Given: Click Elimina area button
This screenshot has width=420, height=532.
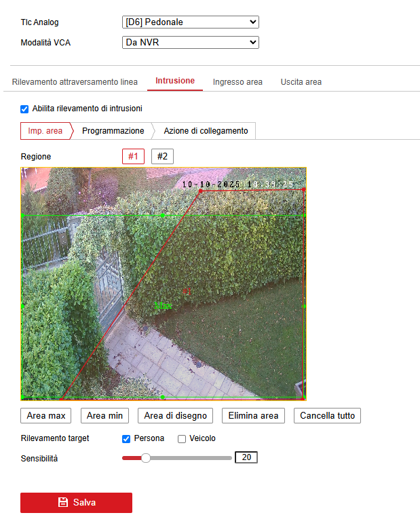Looking at the screenshot, I should click(253, 415).
